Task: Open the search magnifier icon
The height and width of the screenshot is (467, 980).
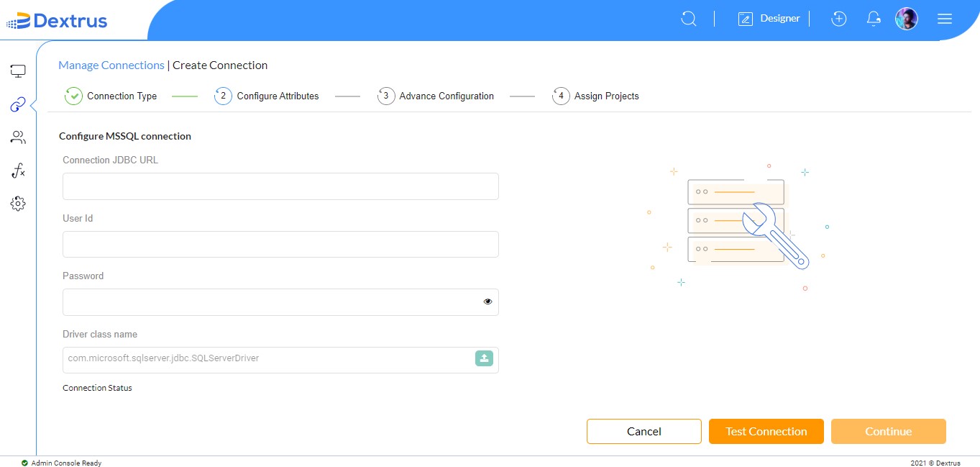Action: coord(689,19)
